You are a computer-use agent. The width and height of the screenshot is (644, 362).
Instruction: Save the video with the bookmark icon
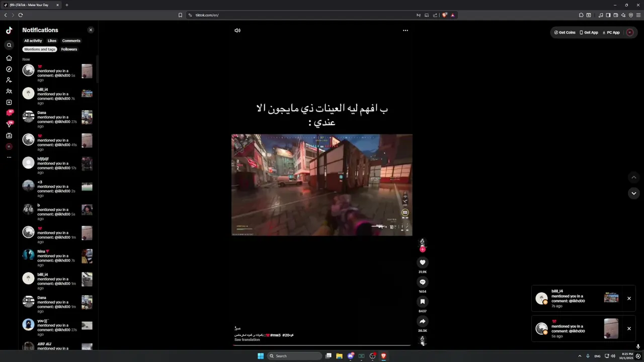[x=423, y=302]
